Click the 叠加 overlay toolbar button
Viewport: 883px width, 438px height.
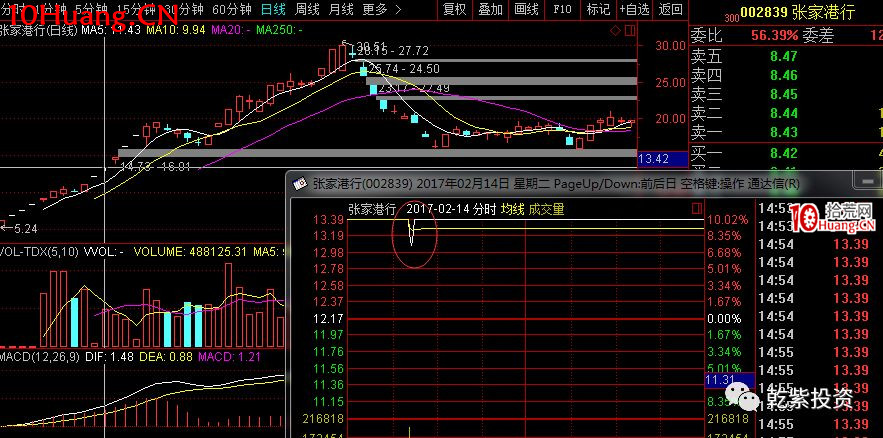point(490,10)
